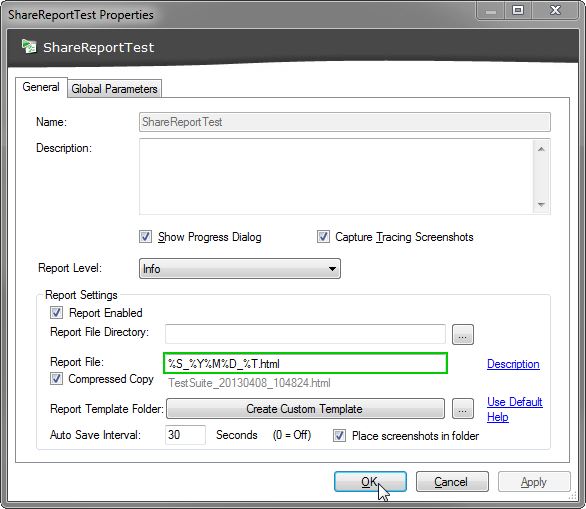The image size is (586, 509).
Task: Click the Description scrollbar down arrow
Action: pyautogui.click(x=541, y=204)
